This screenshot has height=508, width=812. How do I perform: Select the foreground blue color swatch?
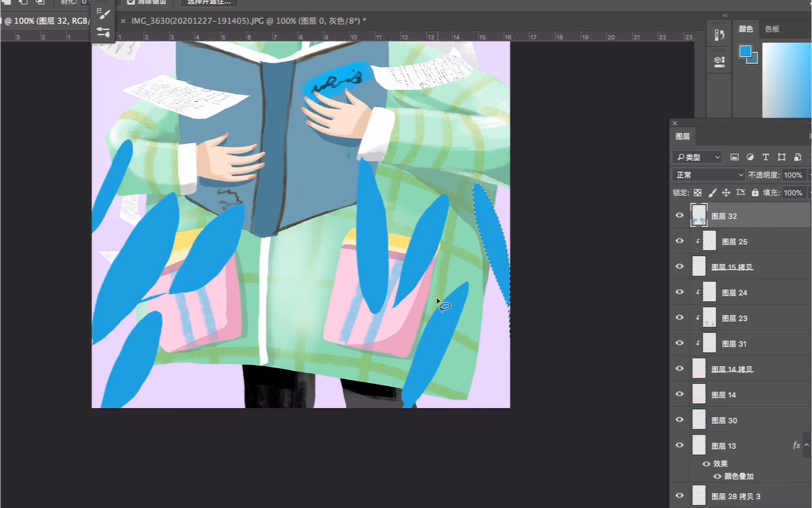pos(745,51)
